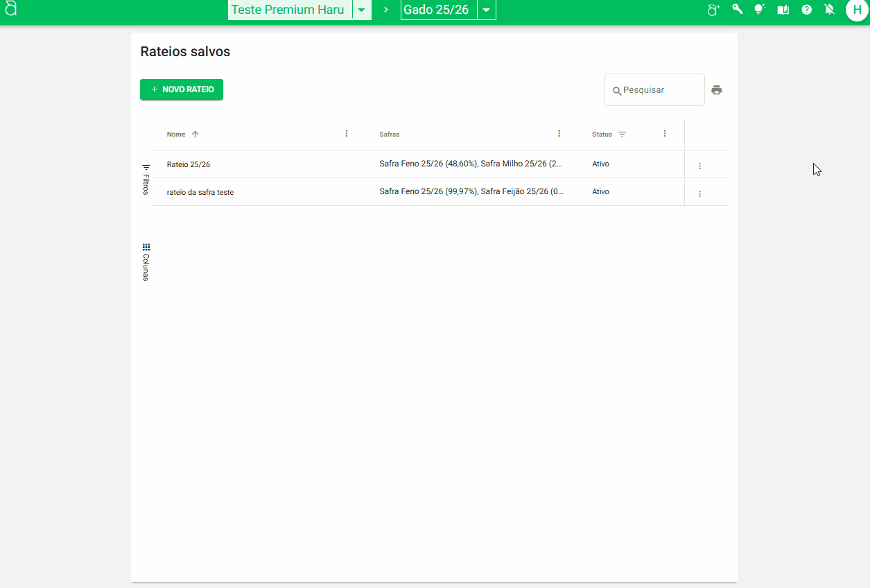Create a new rateio with NOVO RATEIO
This screenshot has height=588, width=870.
coord(182,89)
